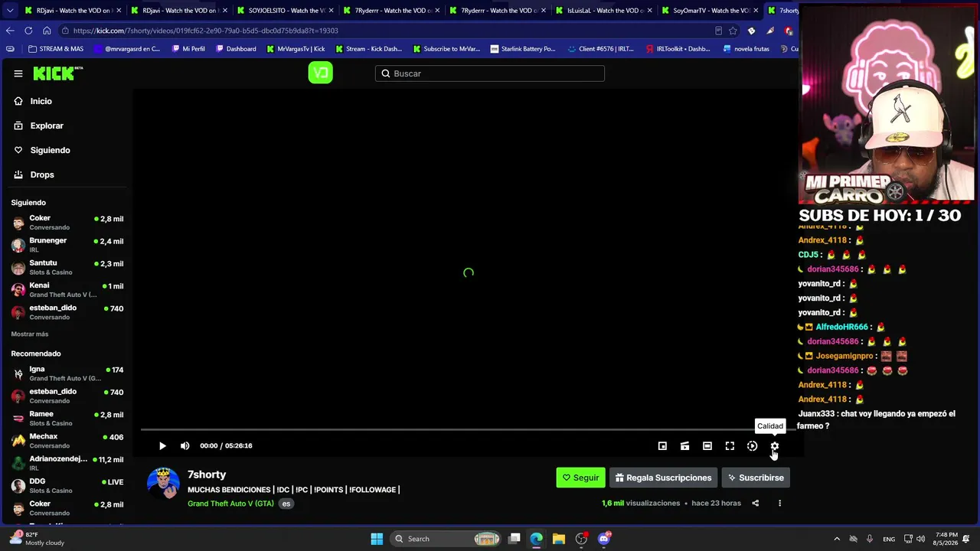Expand the list with Mostrar más

[x=30, y=334]
